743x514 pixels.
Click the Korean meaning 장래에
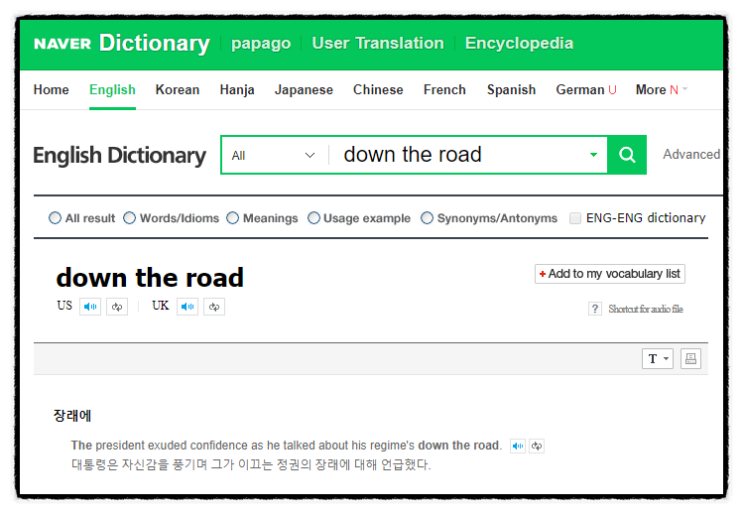72,415
